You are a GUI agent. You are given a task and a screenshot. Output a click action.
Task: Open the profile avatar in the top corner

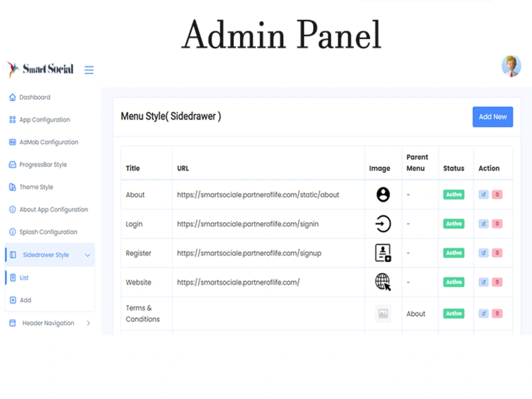coord(511,65)
